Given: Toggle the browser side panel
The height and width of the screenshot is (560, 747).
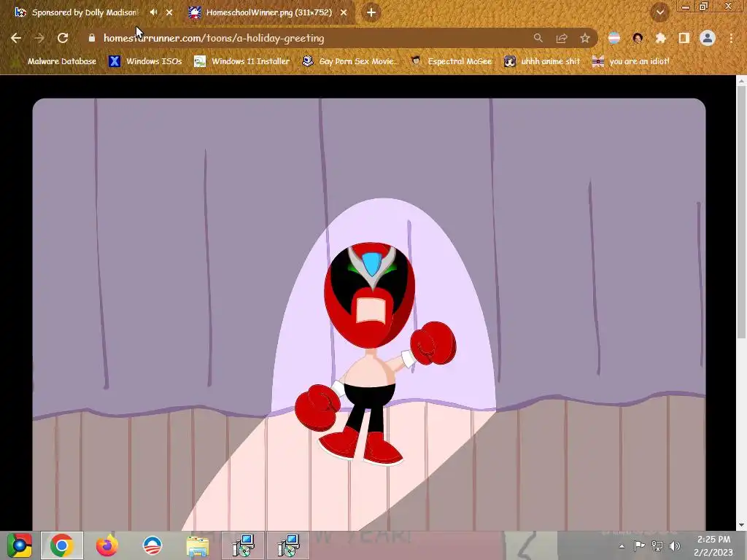Looking at the screenshot, I should click(684, 38).
